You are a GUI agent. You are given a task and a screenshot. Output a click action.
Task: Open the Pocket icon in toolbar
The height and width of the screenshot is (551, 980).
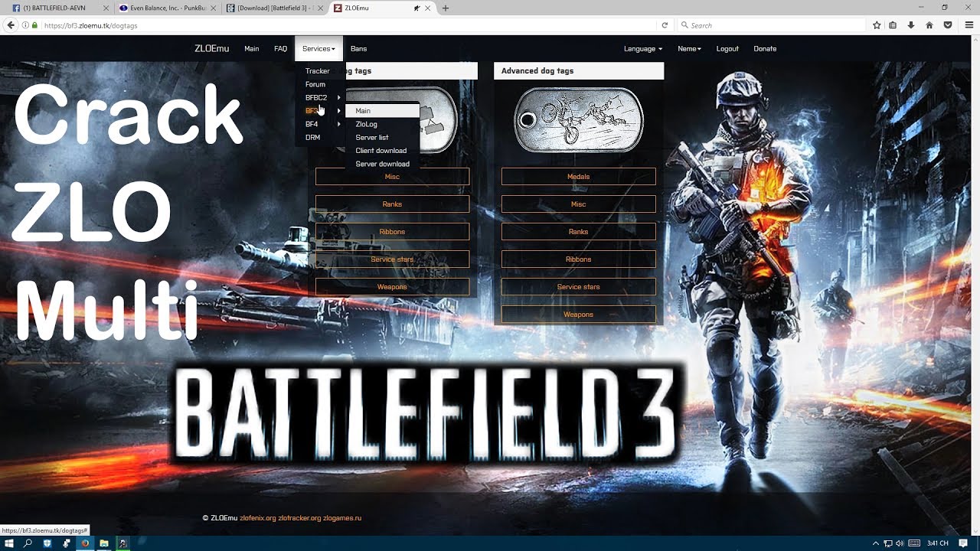pyautogui.click(x=948, y=25)
